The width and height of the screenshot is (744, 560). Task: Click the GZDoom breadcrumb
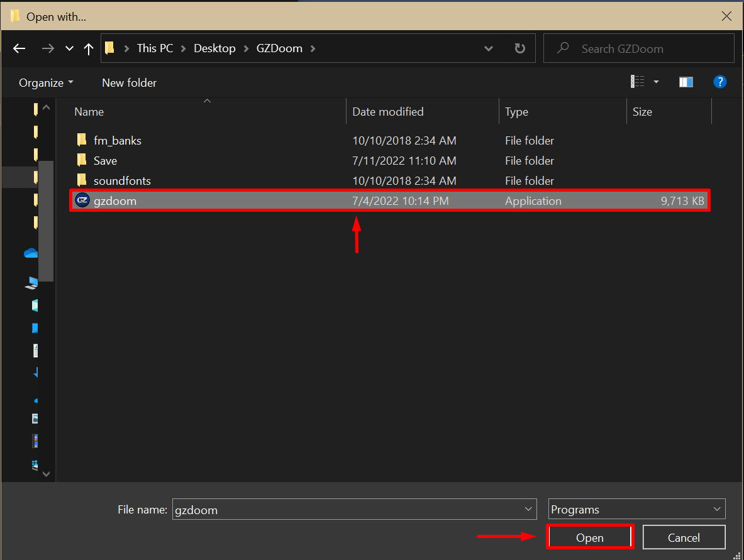(279, 48)
